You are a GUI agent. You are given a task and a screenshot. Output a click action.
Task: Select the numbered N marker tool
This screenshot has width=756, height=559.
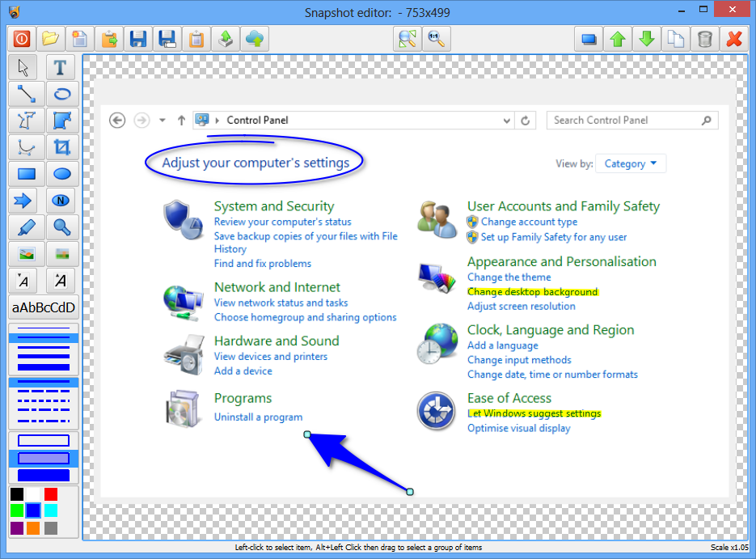pos(61,201)
